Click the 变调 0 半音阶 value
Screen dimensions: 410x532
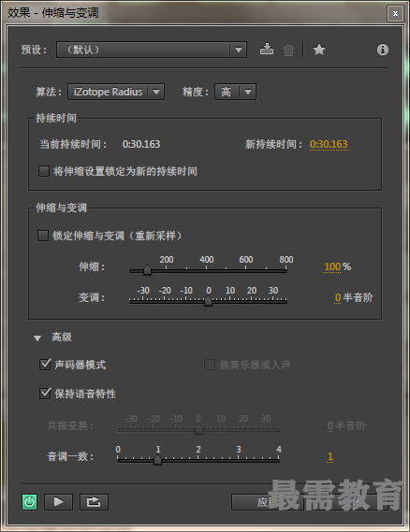pos(338,297)
